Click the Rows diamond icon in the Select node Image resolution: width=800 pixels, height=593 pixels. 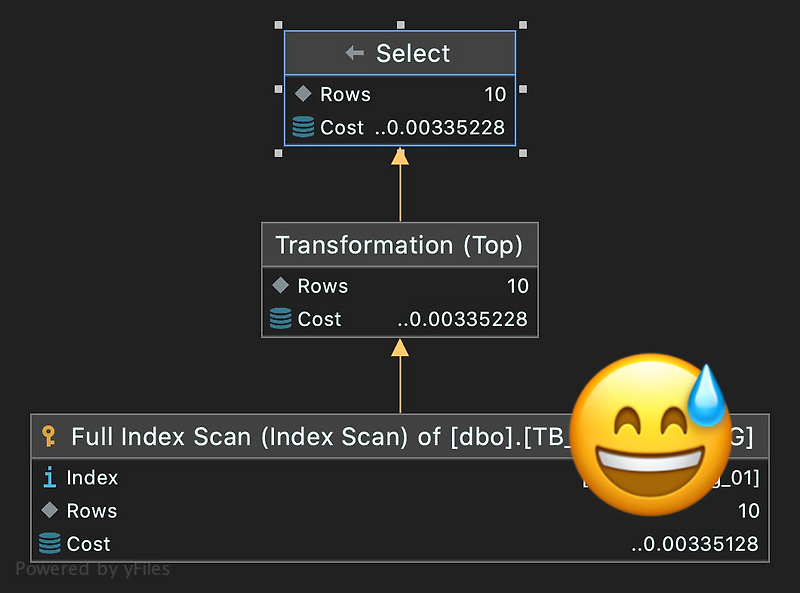(301, 94)
